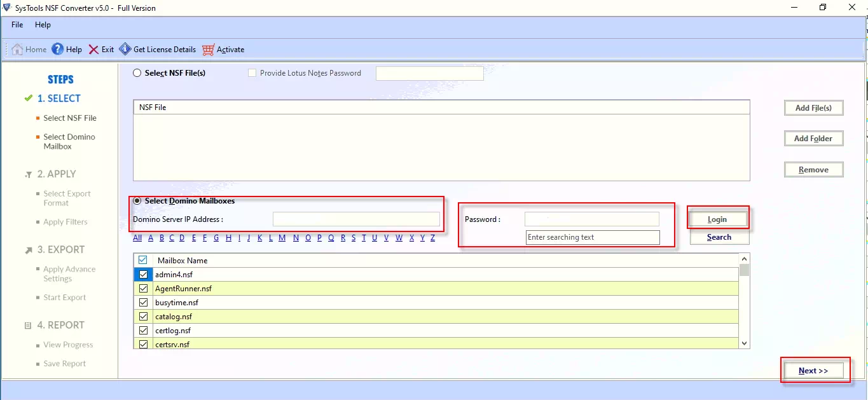Select the admin4.nsf mailbox name
This screenshot has width=868, height=400.
click(174, 275)
